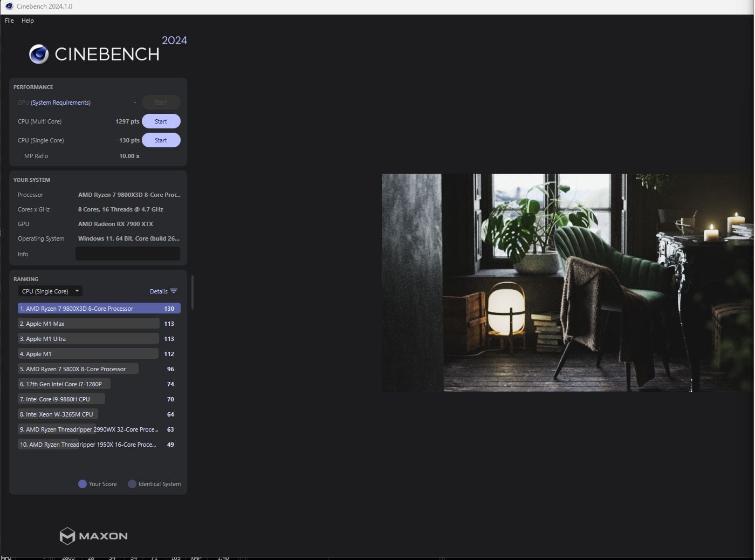Screen dimensions: 755x560
Task: Open the Help menu
Action: pyautogui.click(x=28, y=21)
